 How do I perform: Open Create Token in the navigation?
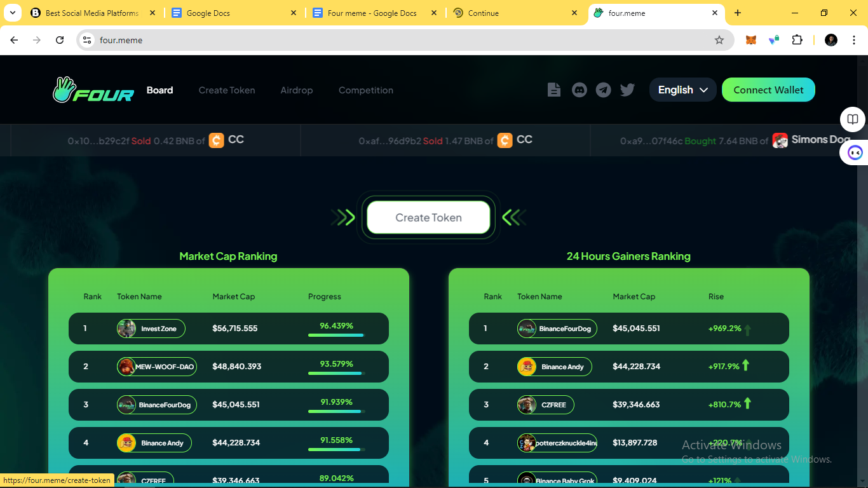227,90
